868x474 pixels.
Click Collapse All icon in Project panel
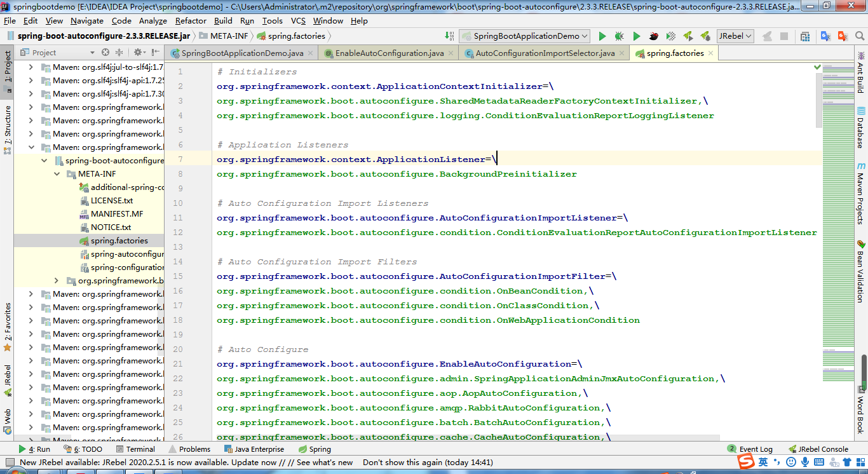pyautogui.click(x=119, y=53)
